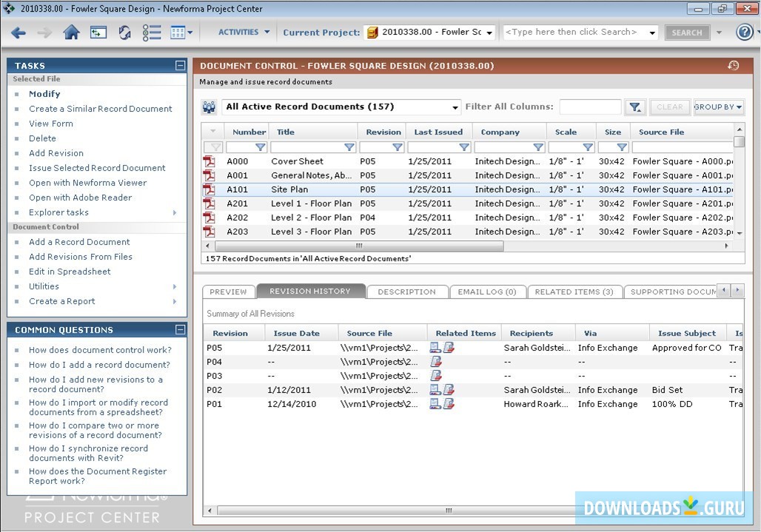Switch to the Preview tab
761x532 pixels.
point(228,292)
